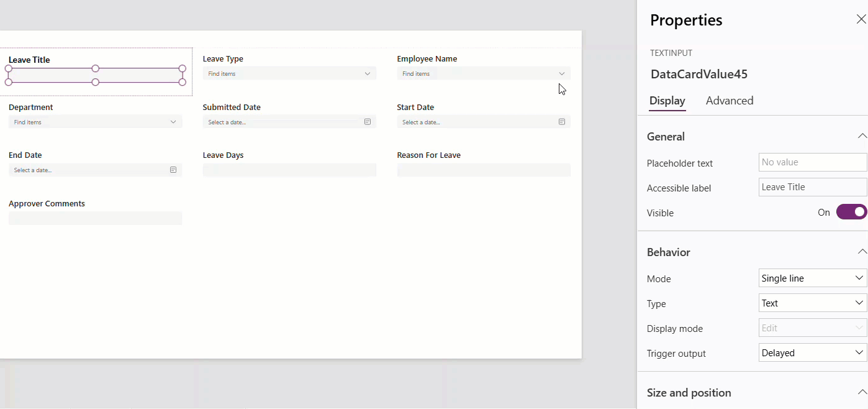The width and height of the screenshot is (868, 409).
Task: Open the Mode dropdown
Action: [813, 278]
